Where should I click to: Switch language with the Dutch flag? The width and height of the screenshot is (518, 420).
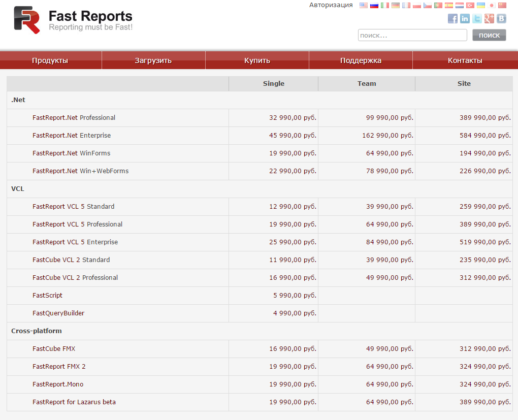460,5
